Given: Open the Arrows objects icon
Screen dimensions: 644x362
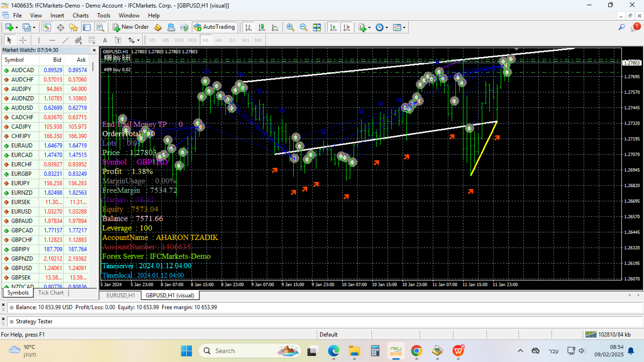Looking at the screenshot, I should click(131, 40).
